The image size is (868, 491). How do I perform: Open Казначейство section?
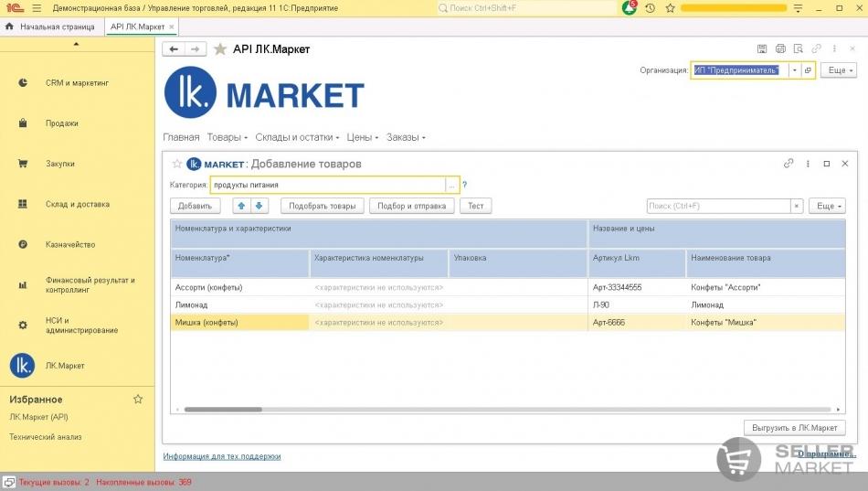tap(70, 244)
